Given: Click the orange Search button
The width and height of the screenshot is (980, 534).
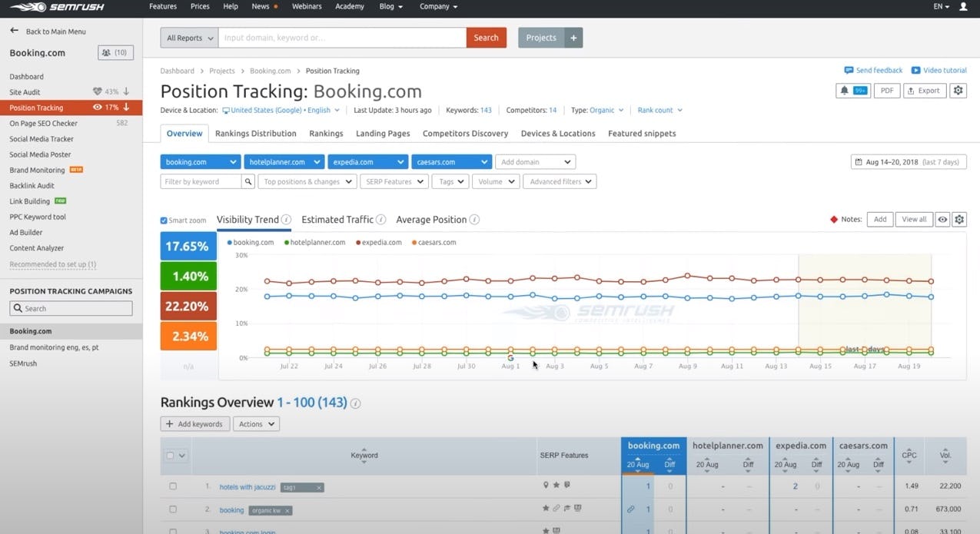Looking at the screenshot, I should click(486, 38).
